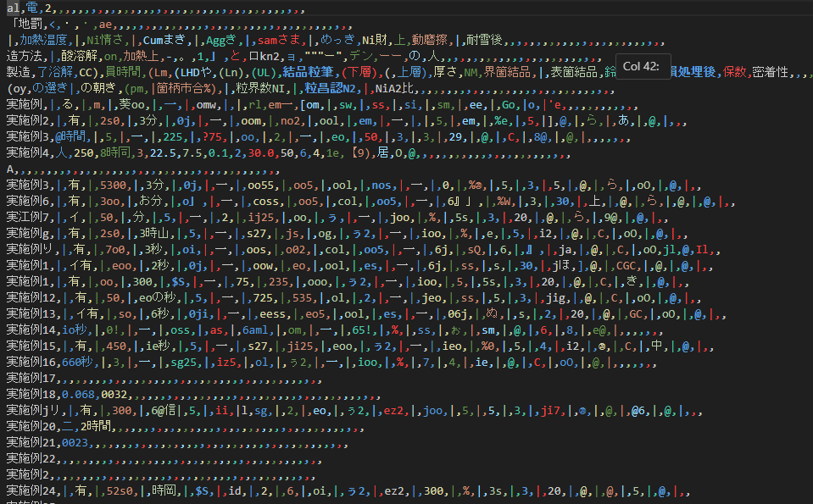Image resolution: width=813 pixels, height=504 pixels.
Task: Click the "動磨擦" header cell
Action: 430,40
